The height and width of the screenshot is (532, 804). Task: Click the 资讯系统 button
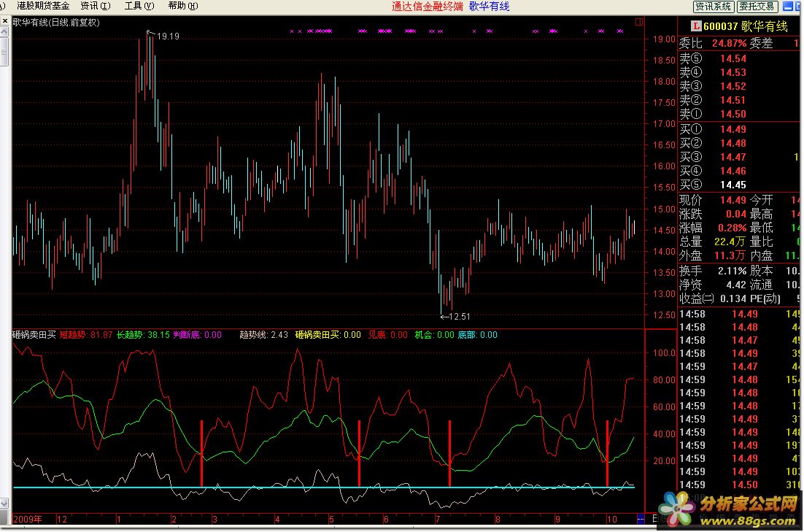click(x=714, y=6)
